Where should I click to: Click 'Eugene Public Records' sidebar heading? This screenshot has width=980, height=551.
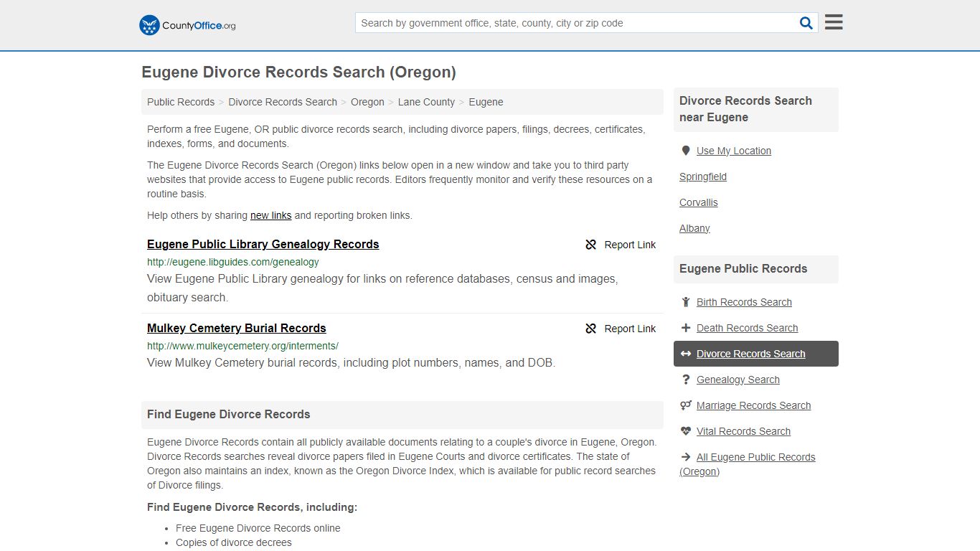point(743,269)
